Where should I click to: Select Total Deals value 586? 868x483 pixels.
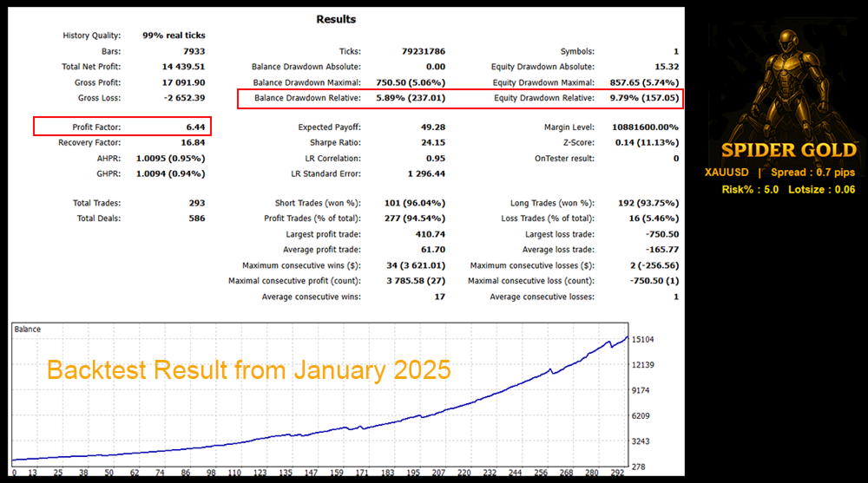(x=196, y=219)
